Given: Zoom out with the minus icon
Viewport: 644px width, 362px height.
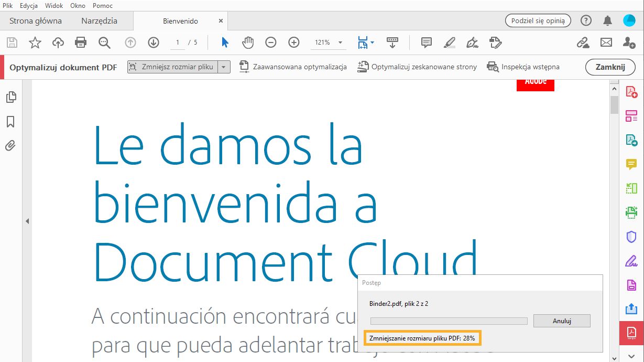Looking at the screenshot, I should click(271, 42).
